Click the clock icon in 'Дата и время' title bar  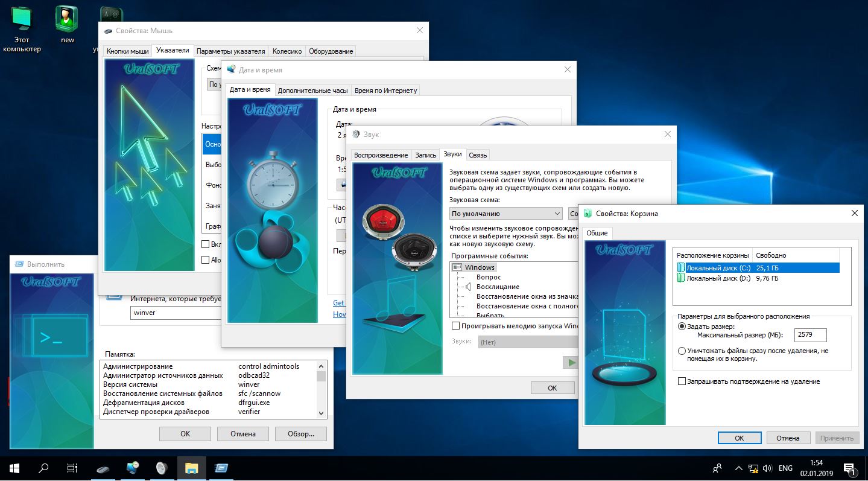232,69
